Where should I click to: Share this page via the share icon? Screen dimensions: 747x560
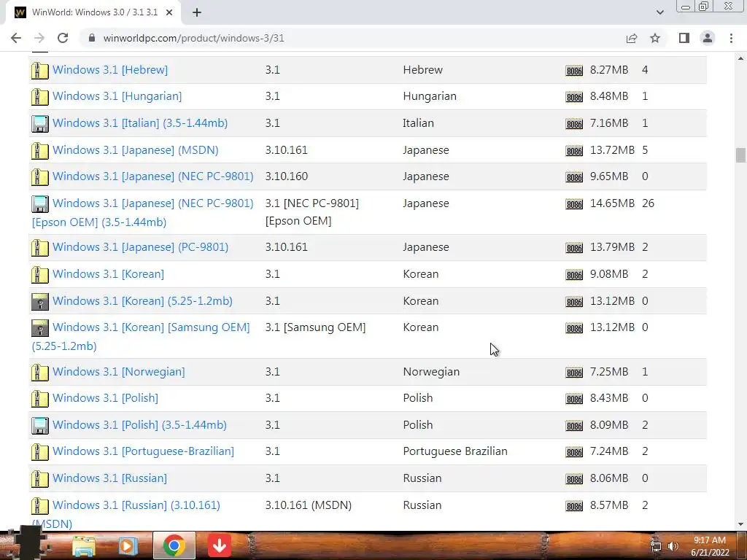pyautogui.click(x=632, y=38)
